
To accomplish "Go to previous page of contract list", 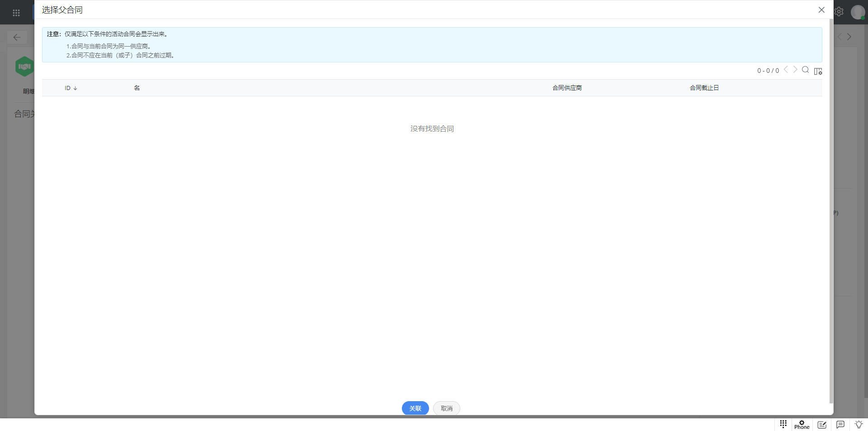I will (x=786, y=70).
